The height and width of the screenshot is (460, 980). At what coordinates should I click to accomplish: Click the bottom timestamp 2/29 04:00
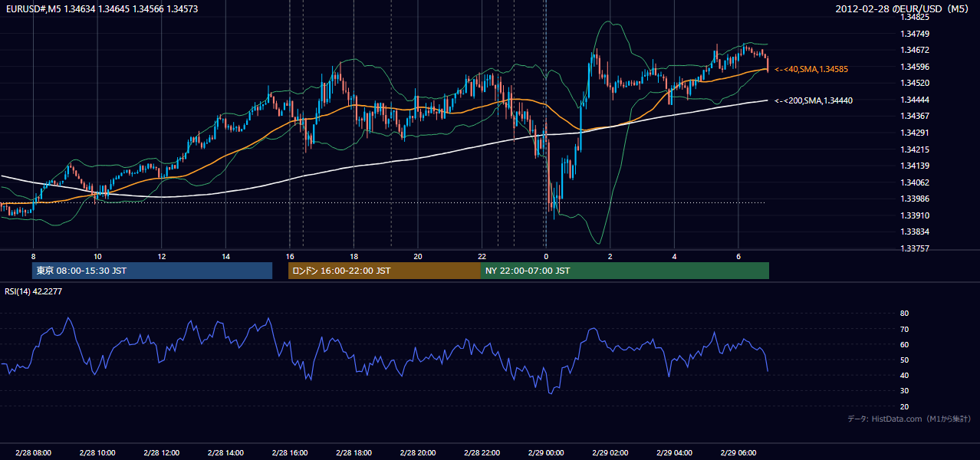674,453
